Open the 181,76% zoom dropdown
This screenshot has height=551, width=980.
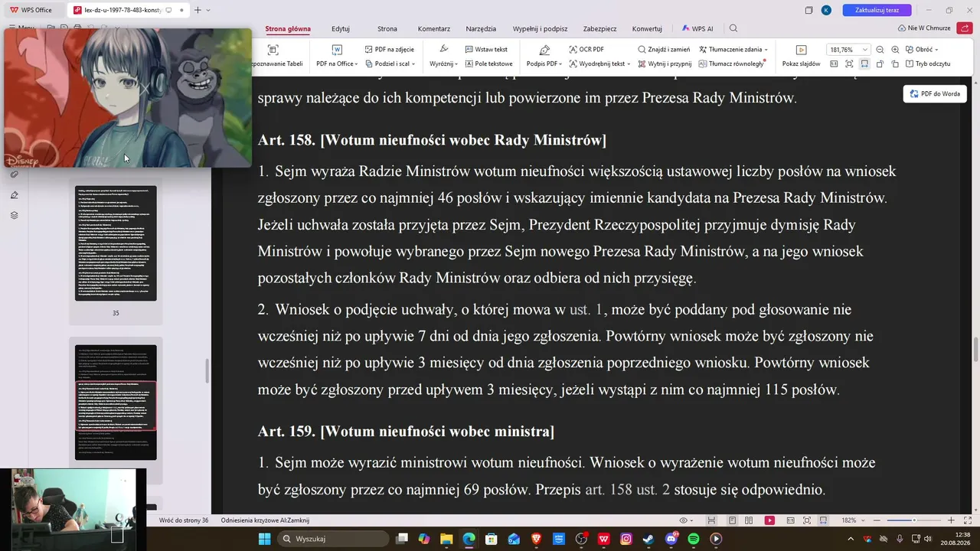pyautogui.click(x=865, y=50)
